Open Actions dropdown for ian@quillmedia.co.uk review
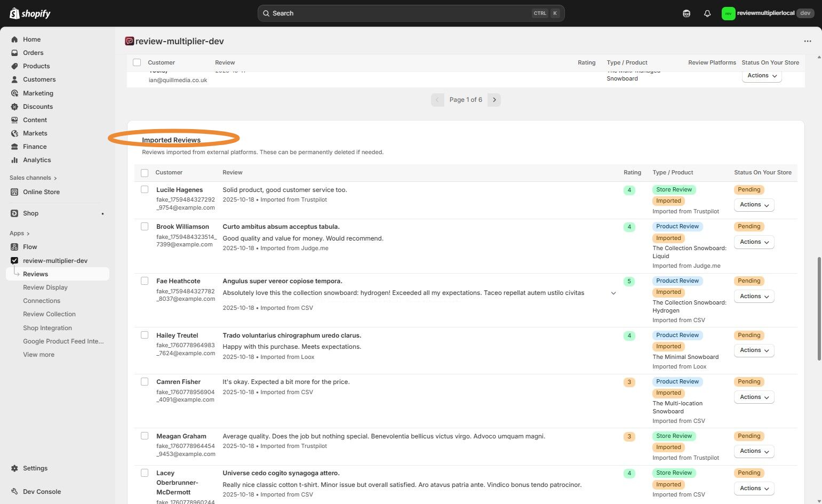 (762, 76)
